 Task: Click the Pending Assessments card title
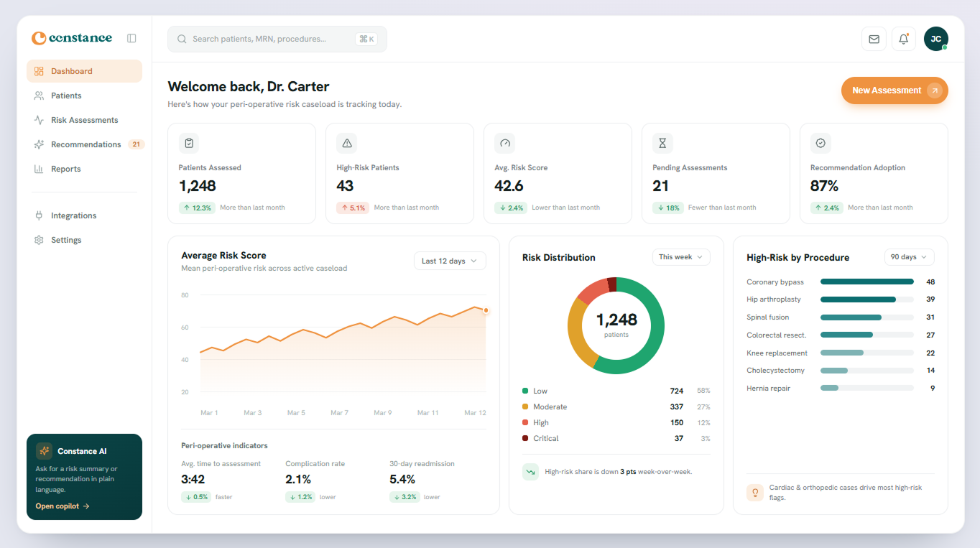tap(690, 167)
